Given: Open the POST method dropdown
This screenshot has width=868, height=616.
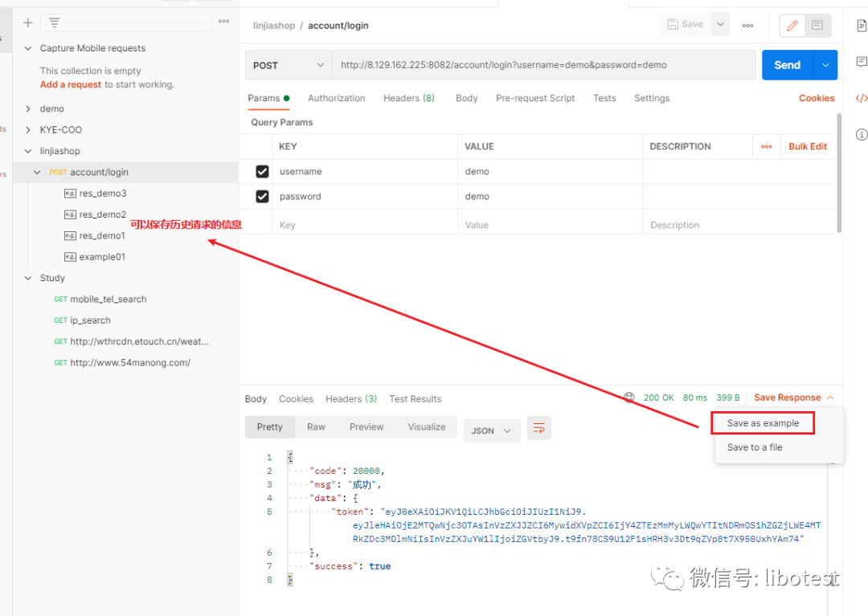Looking at the screenshot, I should coord(288,64).
